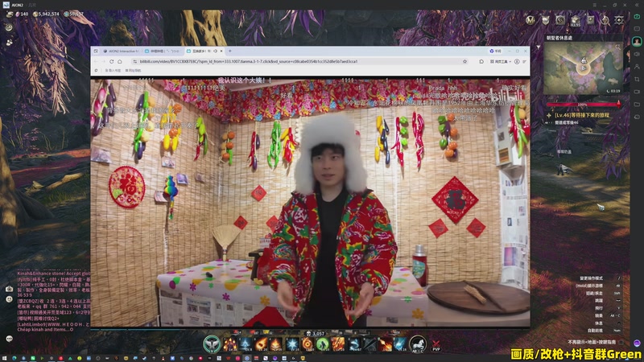The height and width of the screenshot is (362, 644).
Task: Select the crop capture tool in right sidebar
Action: click(637, 79)
